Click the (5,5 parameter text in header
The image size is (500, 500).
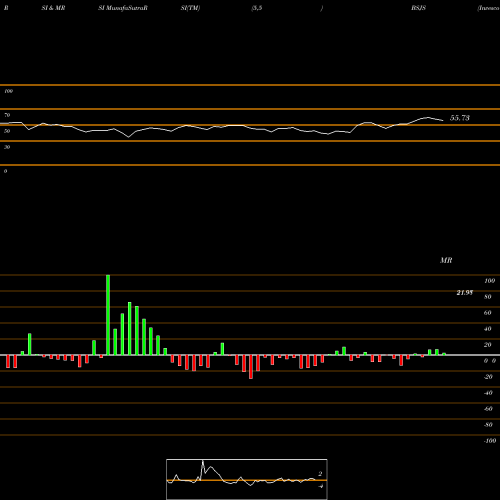(257, 8)
